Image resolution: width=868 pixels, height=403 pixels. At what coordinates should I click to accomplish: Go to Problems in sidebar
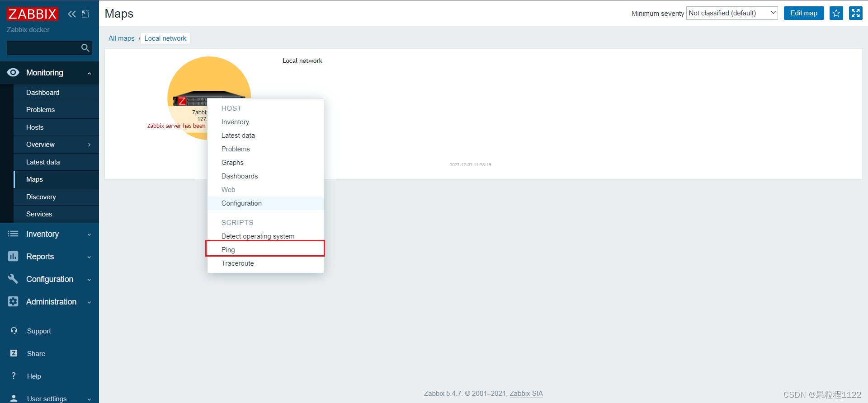point(56,110)
